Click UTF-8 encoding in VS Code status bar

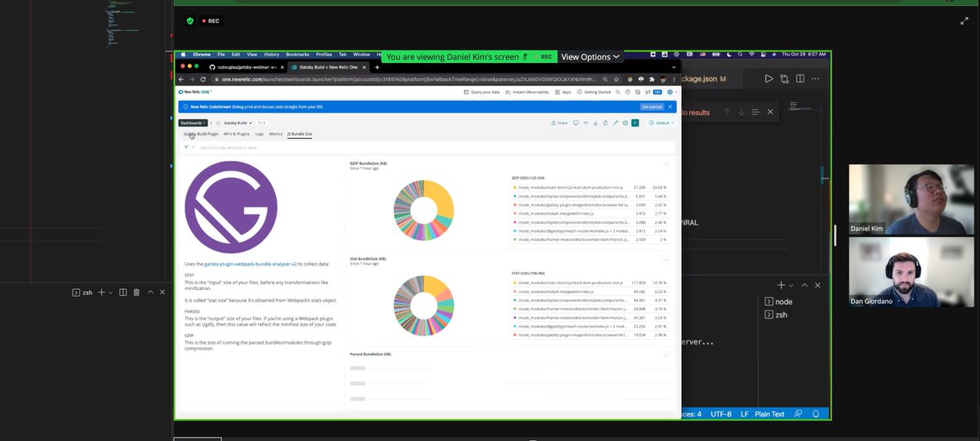(723, 414)
